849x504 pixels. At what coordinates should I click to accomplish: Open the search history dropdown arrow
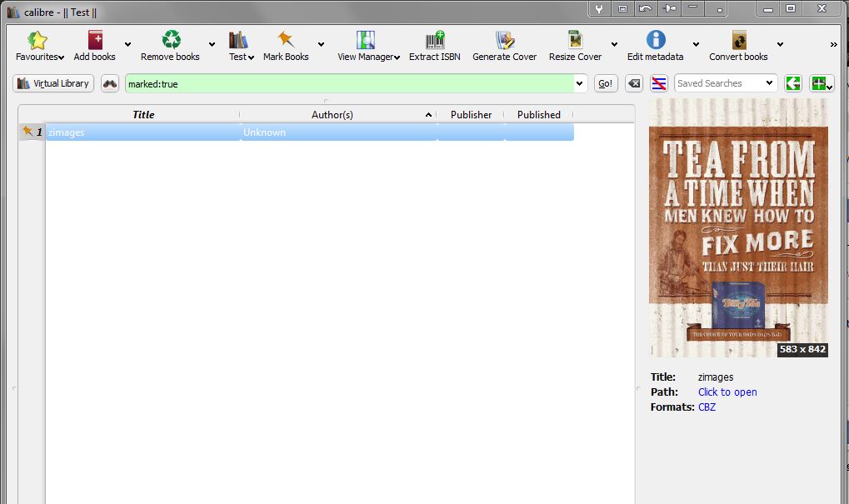tap(579, 83)
